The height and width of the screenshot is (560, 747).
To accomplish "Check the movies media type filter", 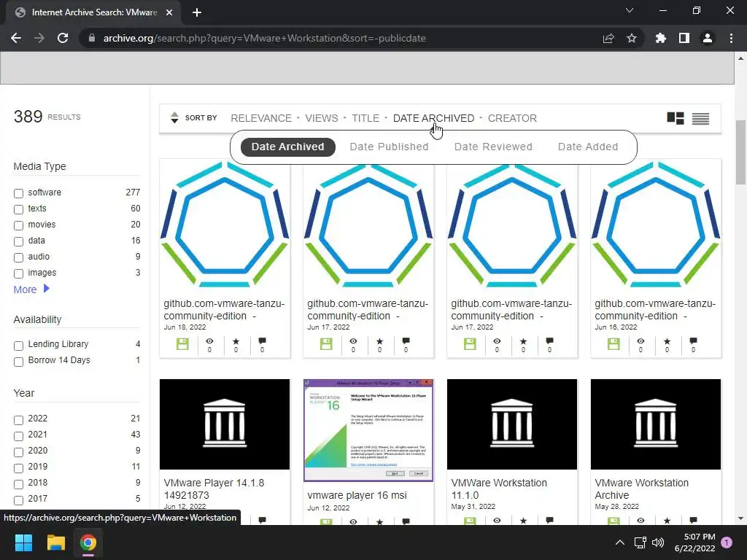I will click(18, 225).
